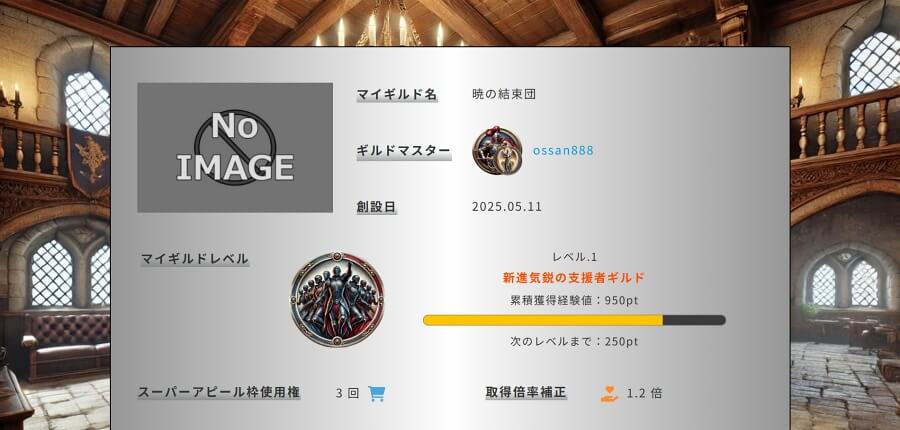Click 累積獲得経験値：950pt text
Image resolution: width=900 pixels, height=430 pixels.
(x=574, y=300)
